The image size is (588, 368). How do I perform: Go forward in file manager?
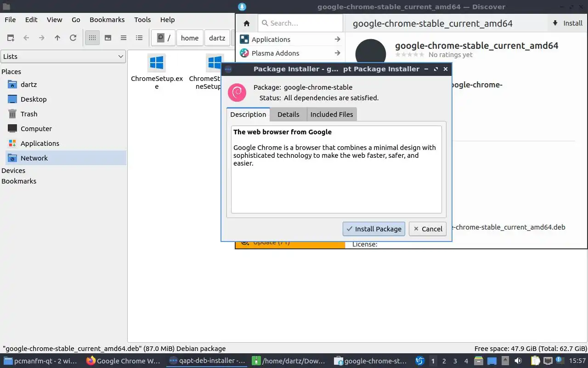tap(42, 38)
